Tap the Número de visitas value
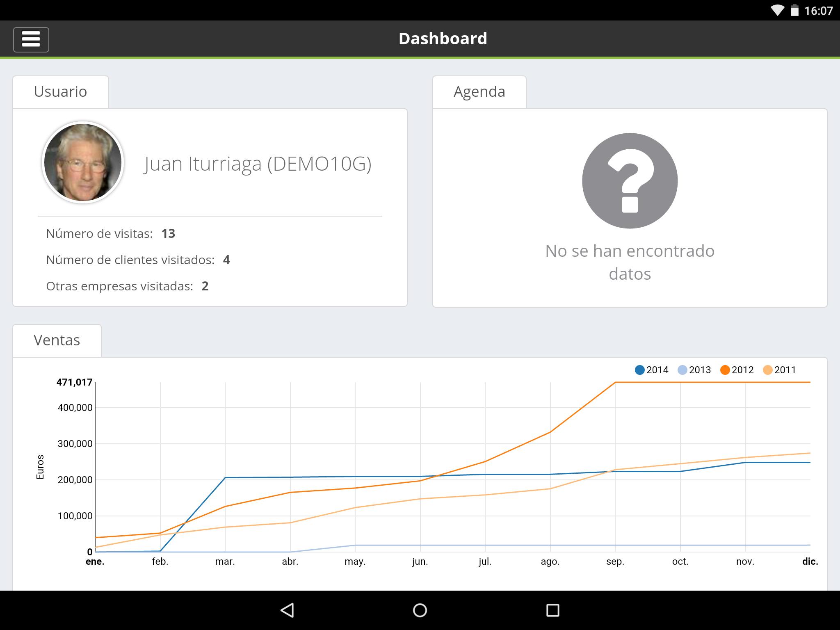840x630 pixels. (x=168, y=234)
